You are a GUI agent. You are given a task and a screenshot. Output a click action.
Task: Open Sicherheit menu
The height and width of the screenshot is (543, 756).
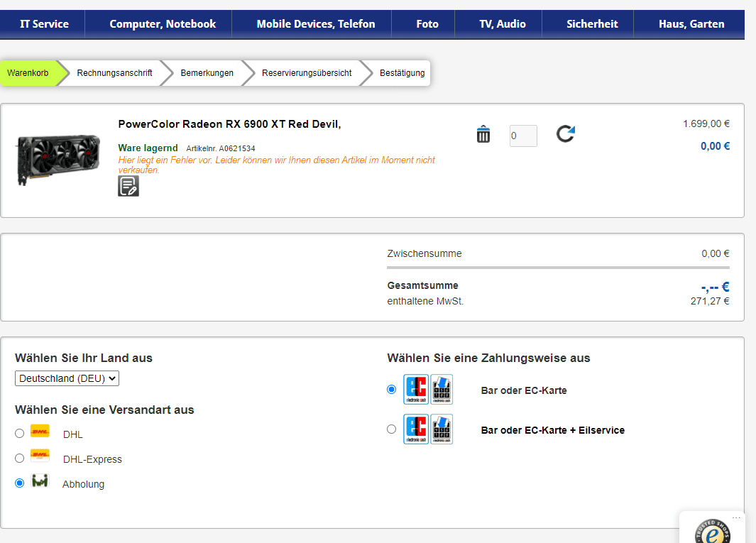click(x=592, y=24)
